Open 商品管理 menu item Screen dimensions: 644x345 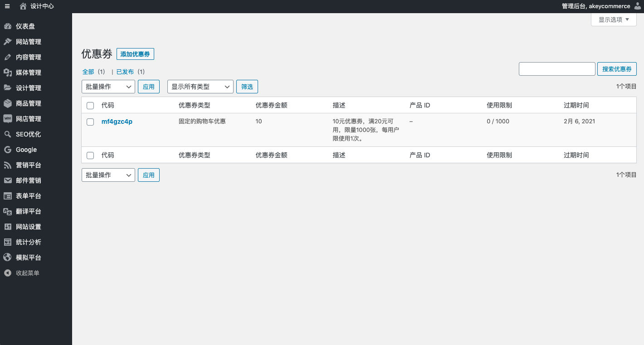click(x=36, y=103)
